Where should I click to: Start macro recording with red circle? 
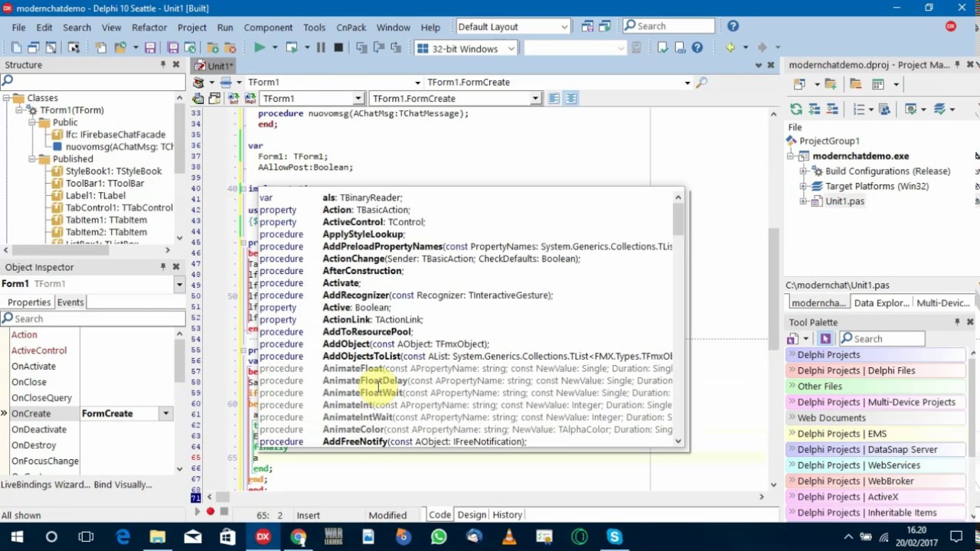(211, 511)
